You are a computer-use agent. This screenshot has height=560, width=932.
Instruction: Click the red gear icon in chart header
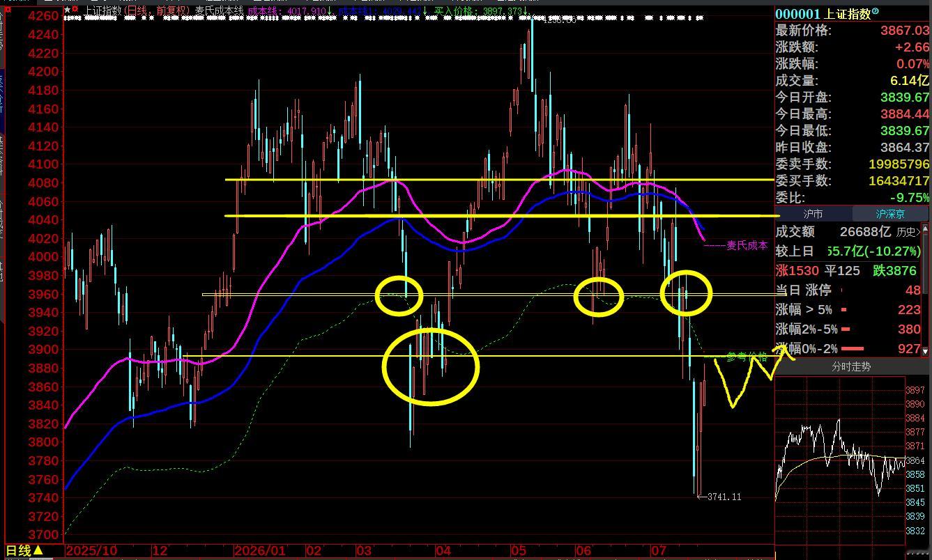point(75,10)
